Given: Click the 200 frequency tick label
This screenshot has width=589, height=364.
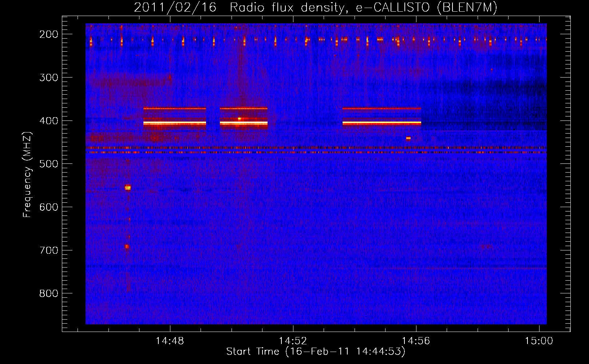Looking at the screenshot, I should [x=49, y=34].
